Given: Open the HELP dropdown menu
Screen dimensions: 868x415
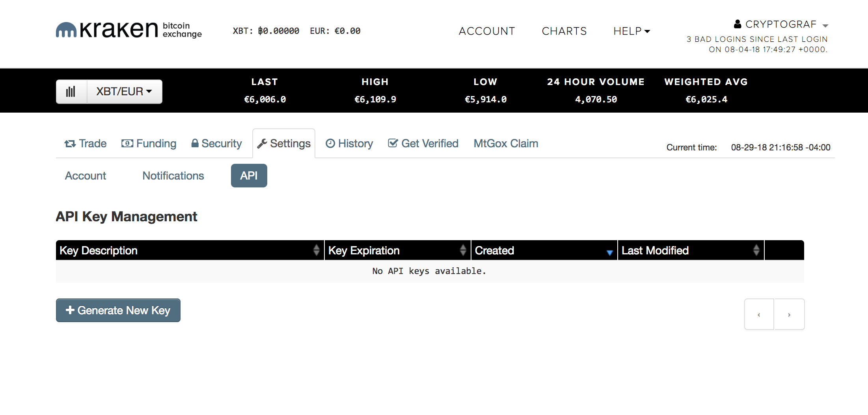Looking at the screenshot, I should click(631, 31).
